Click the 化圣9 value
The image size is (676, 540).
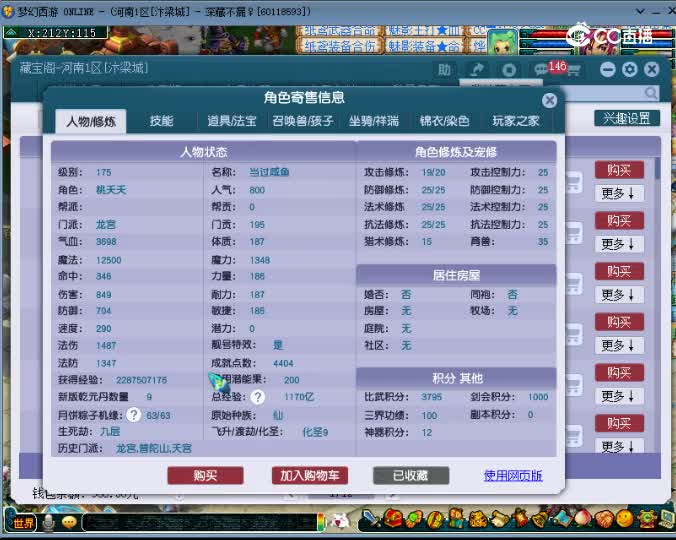315,432
